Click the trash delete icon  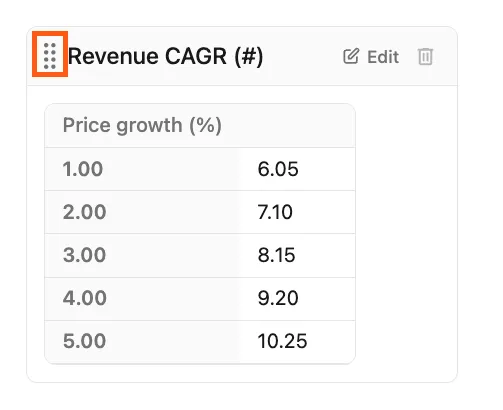pyautogui.click(x=425, y=56)
